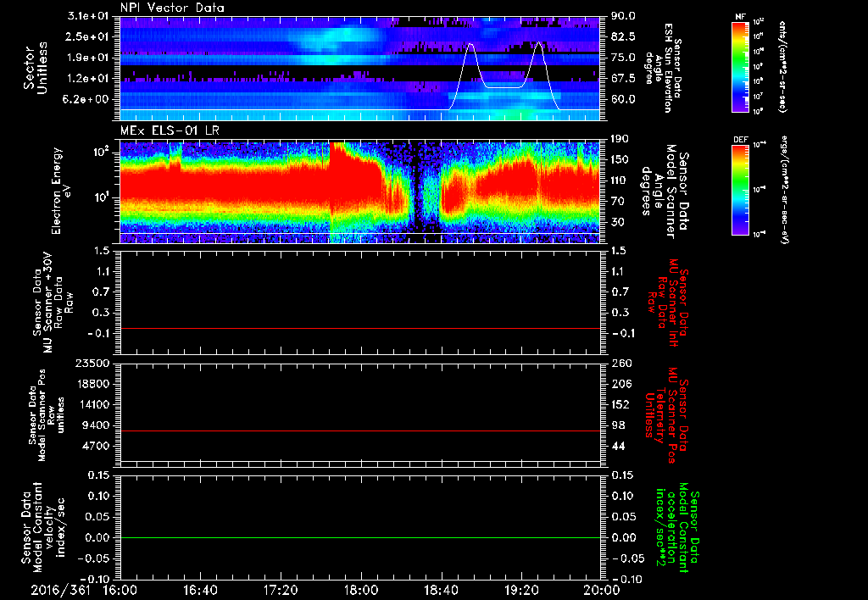This screenshot has height=600, width=868.
Task: Select the ELS electron energy spectrogram
Action: click(x=359, y=192)
